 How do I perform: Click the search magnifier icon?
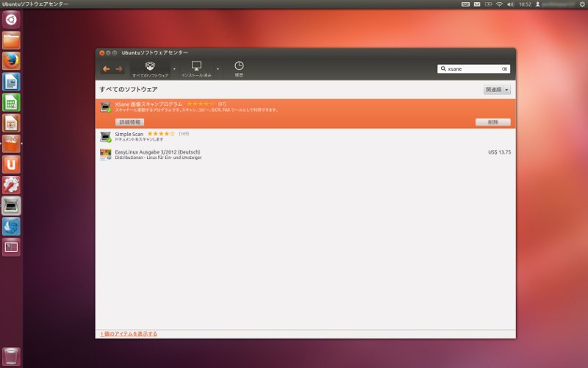click(443, 68)
